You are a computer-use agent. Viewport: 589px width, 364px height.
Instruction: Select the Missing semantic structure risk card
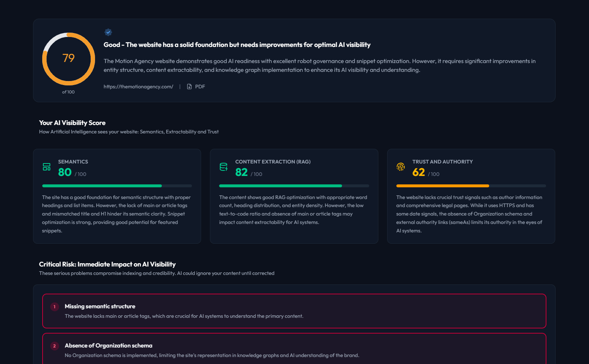pos(294,311)
